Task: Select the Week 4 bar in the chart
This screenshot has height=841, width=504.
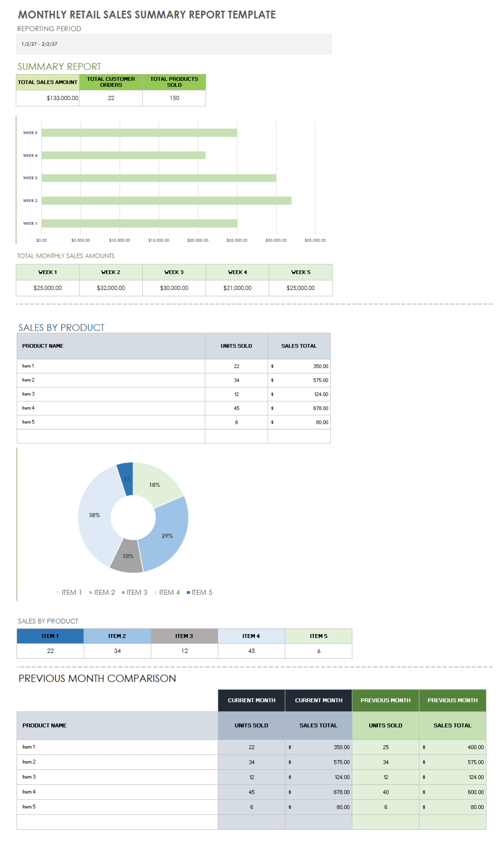Action: point(123,155)
